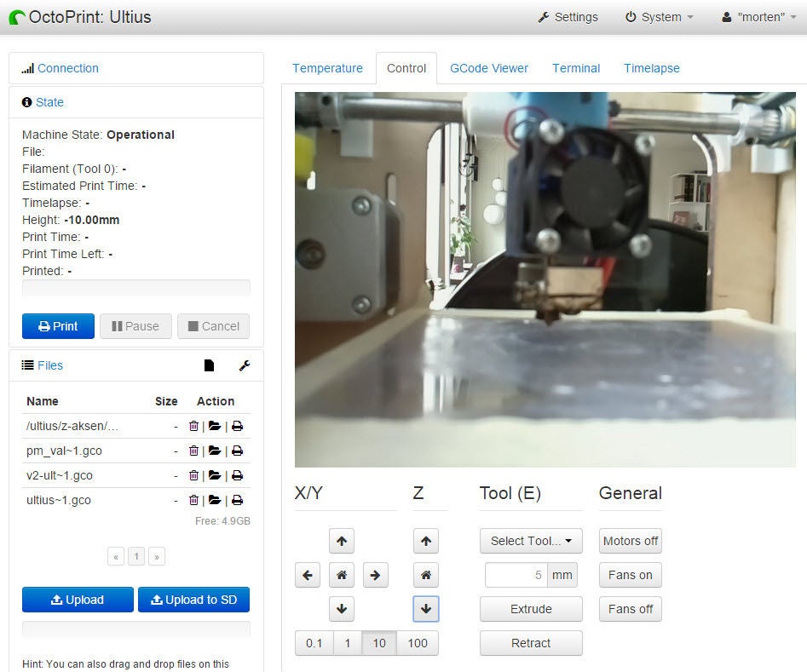Open file list settings via the wrench icon
This screenshot has height=672, width=807.
[245, 365]
